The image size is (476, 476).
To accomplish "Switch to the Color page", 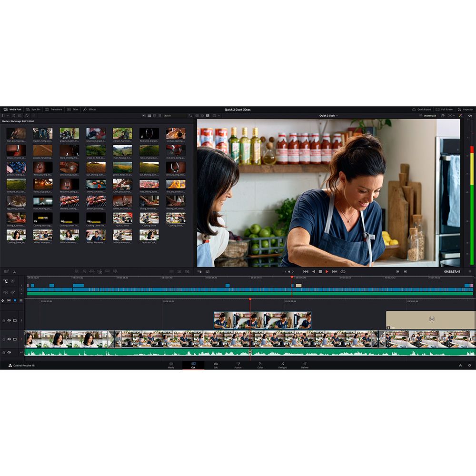I will pos(260,365).
